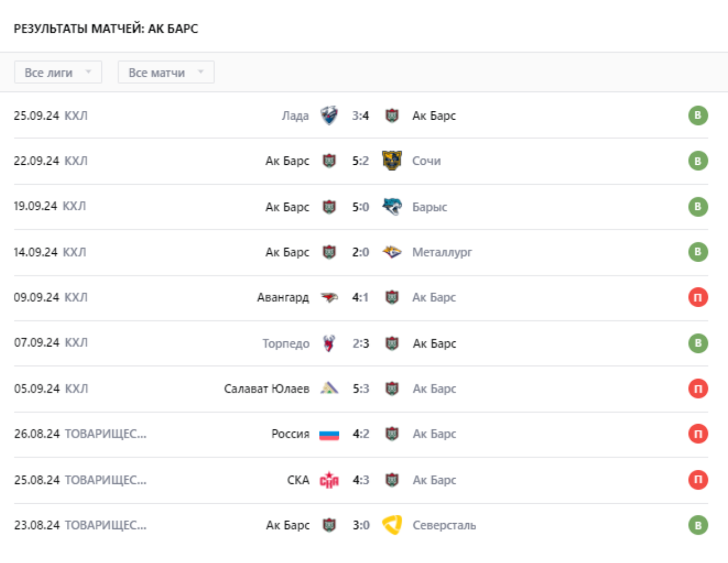728x563 pixels.
Task: Click the Салават Юлаев team logo
Action: [x=329, y=388]
